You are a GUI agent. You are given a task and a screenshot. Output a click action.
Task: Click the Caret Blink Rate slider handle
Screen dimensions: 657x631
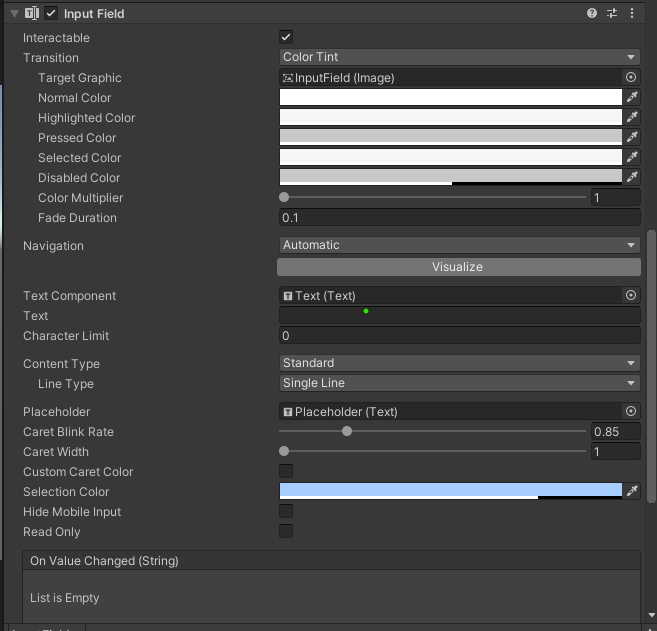coord(347,431)
